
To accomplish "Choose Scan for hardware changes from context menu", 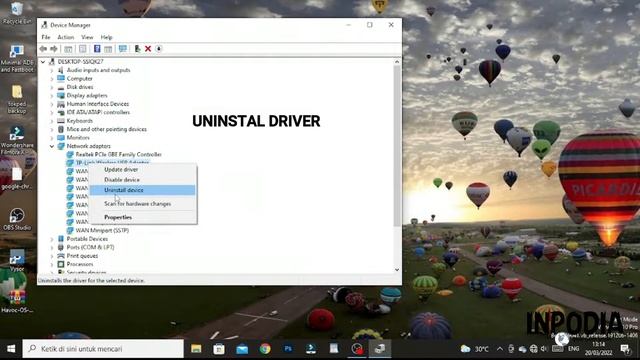I will (143, 204).
